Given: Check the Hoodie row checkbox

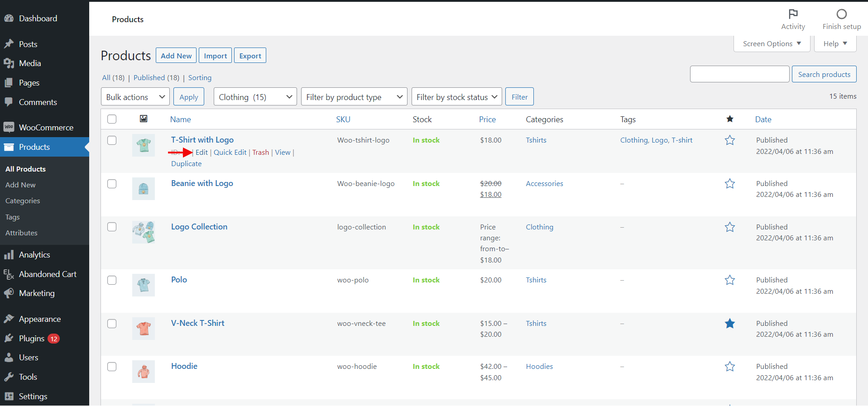Looking at the screenshot, I should [x=112, y=367].
